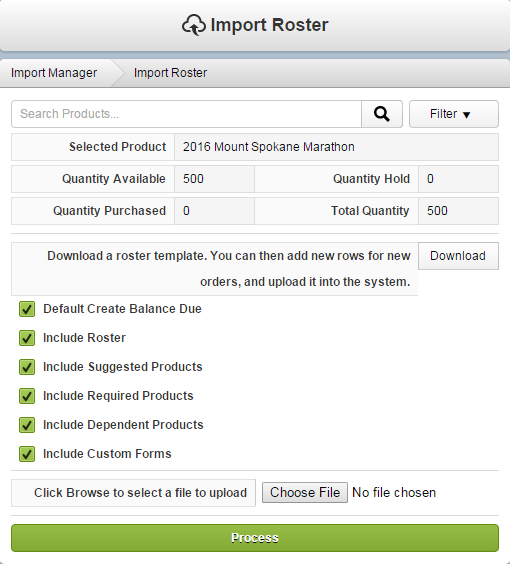The image size is (510, 564).
Task: Focus the Search Products field
Action: click(x=186, y=114)
